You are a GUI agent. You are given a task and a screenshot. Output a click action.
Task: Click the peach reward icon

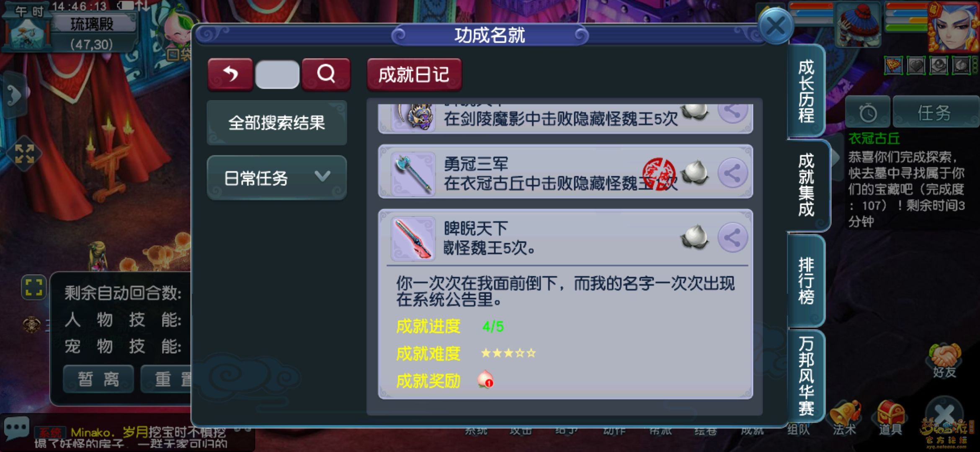pyautogui.click(x=485, y=380)
